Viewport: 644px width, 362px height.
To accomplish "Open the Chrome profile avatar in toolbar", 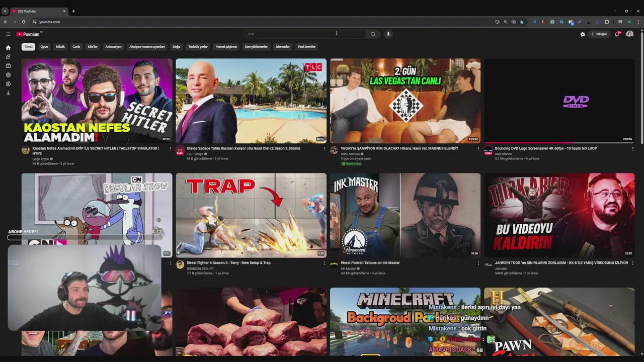I will coord(629,22).
